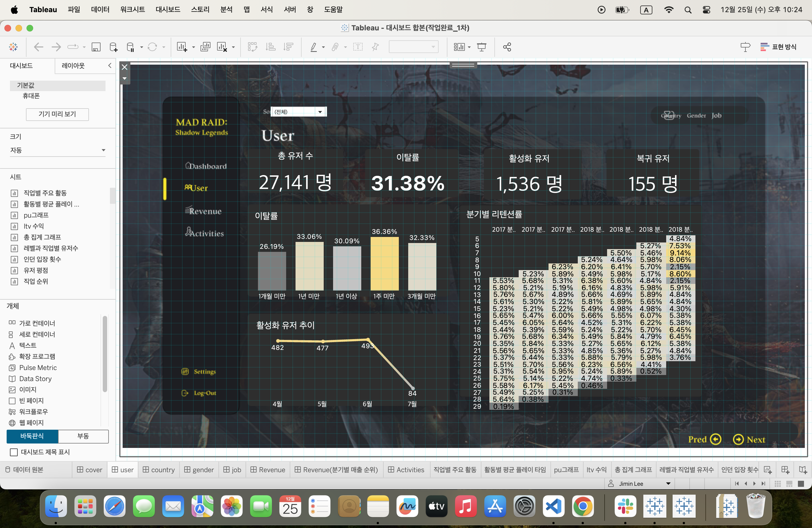812x528 pixels.
Task: Click the 기기 미리 보기 button
Action: [x=57, y=114]
